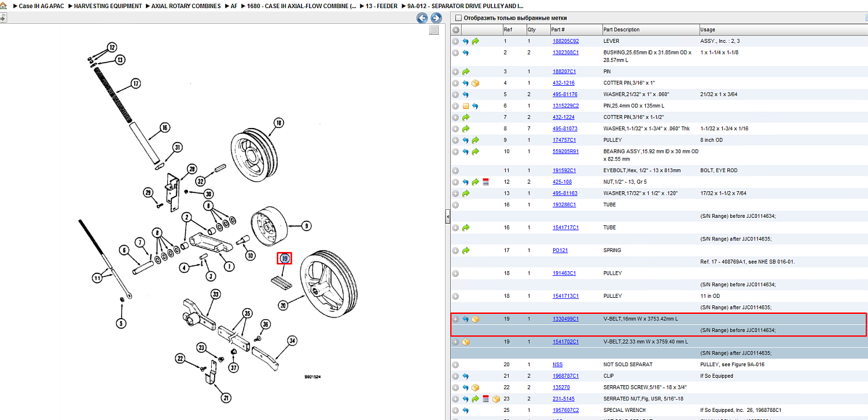Open part number link 1968787C1

pyautogui.click(x=565, y=376)
